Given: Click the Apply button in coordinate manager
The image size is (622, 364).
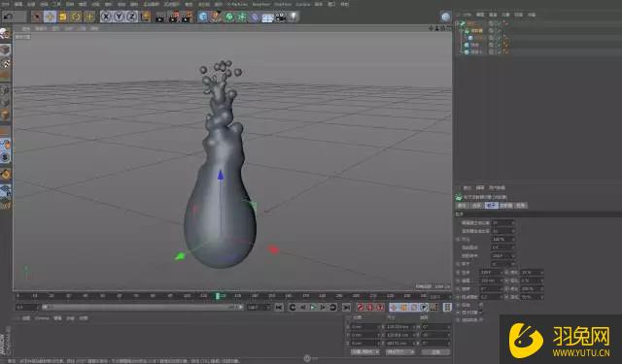Looking at the screenshot, I should pos(435,351).
